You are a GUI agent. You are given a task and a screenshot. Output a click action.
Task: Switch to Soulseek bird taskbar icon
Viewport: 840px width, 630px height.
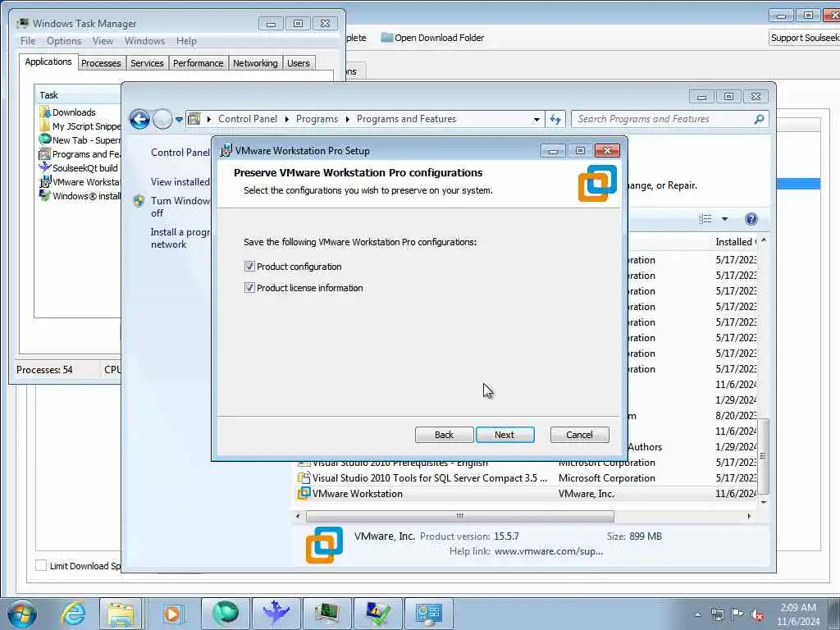[x=276, y=614]
